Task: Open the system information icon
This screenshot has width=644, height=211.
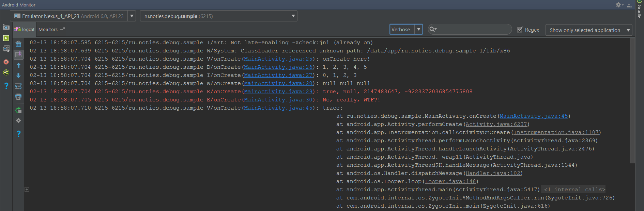Action: pos(6,49)
